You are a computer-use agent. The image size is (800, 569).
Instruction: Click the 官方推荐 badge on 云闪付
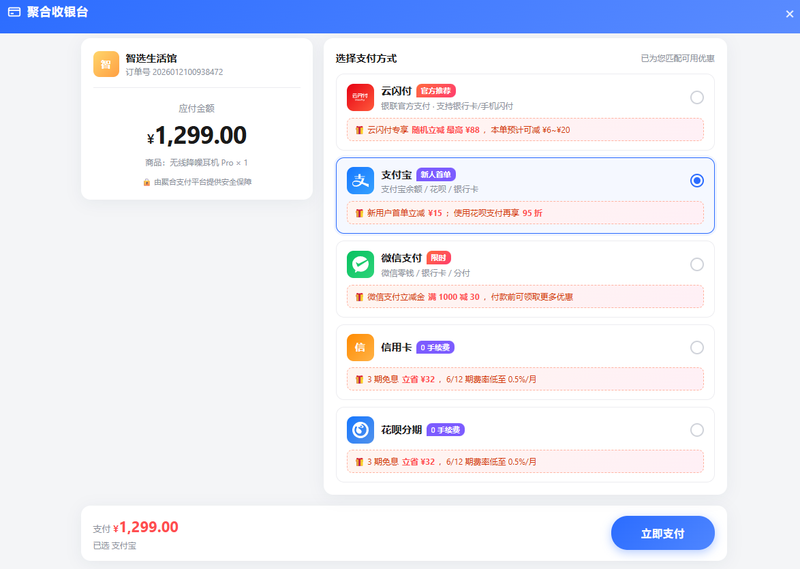(436, 91)
